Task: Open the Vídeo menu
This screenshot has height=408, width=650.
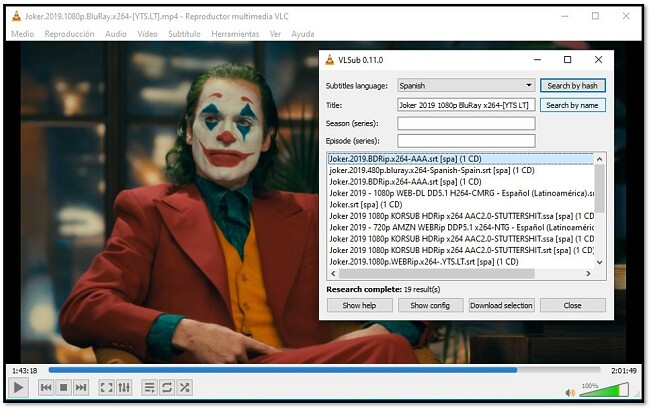Action: pyautogui.click(x=147, y=34)
